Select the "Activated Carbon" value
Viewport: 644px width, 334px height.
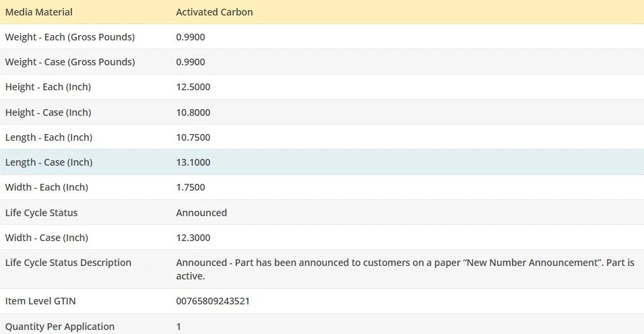pos(214,12)
